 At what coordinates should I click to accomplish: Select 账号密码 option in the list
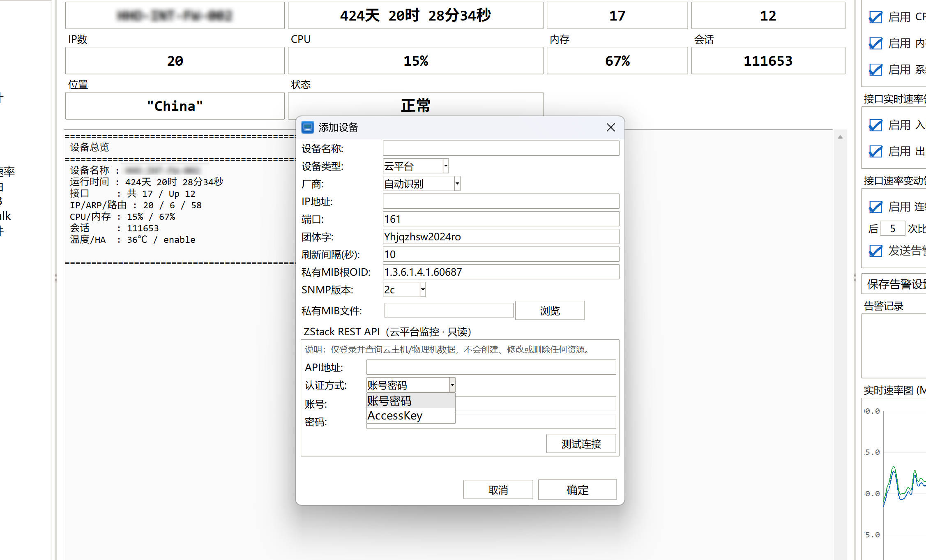(411, 401)
